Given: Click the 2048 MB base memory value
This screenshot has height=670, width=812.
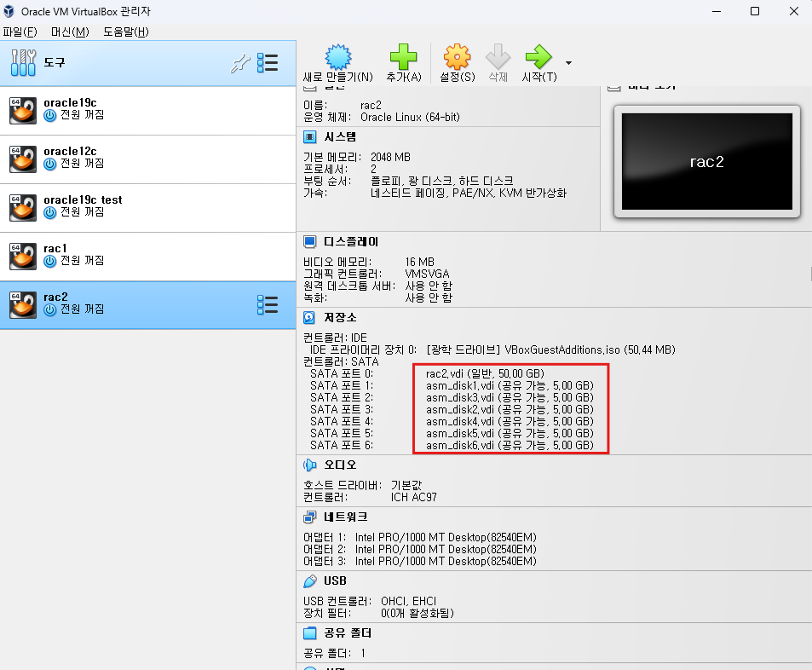Looking at the screenshot, I should [x=390, y=157].
